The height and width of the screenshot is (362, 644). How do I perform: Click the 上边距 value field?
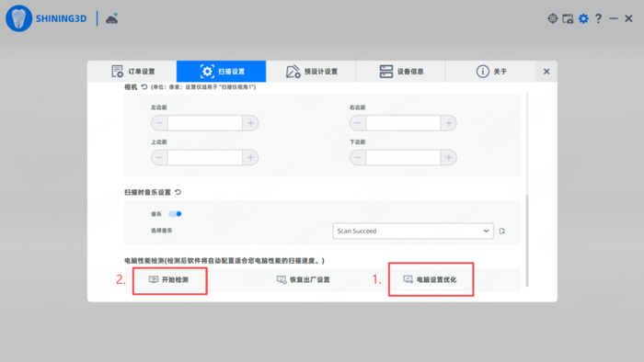pos(205,157)
